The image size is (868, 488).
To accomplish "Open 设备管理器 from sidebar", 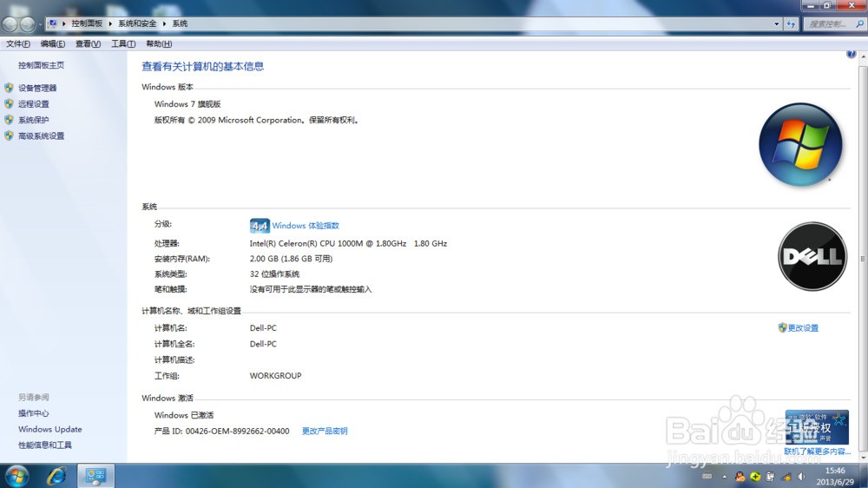I will [x=37, y=88].
